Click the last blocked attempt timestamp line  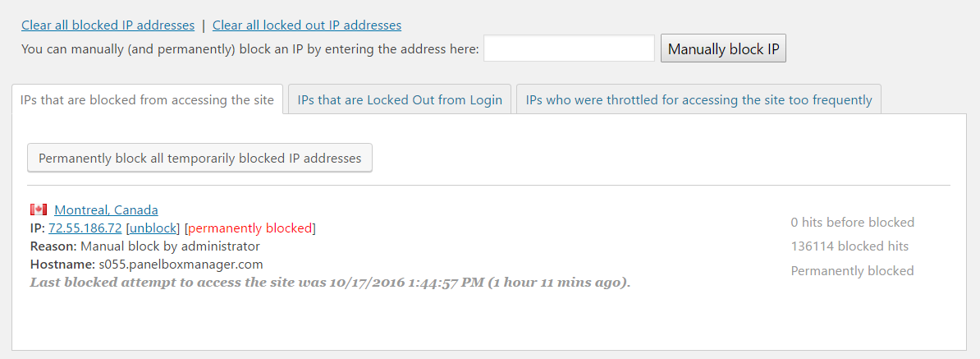tap(331, 282)
